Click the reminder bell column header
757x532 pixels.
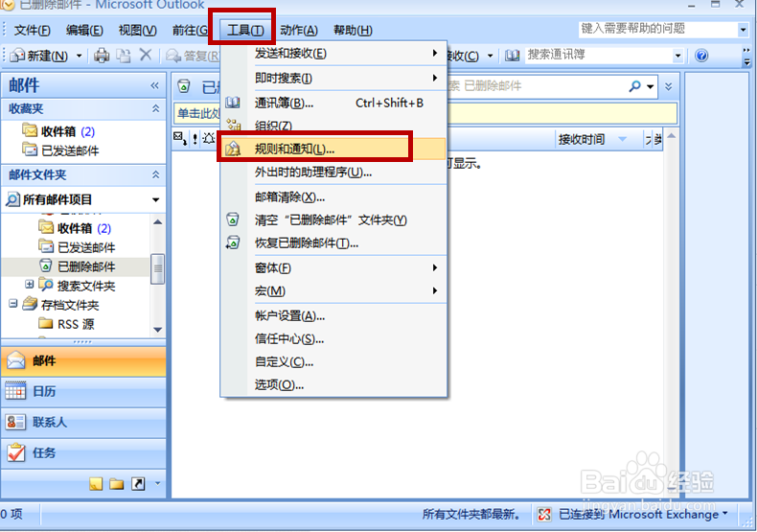209,139
